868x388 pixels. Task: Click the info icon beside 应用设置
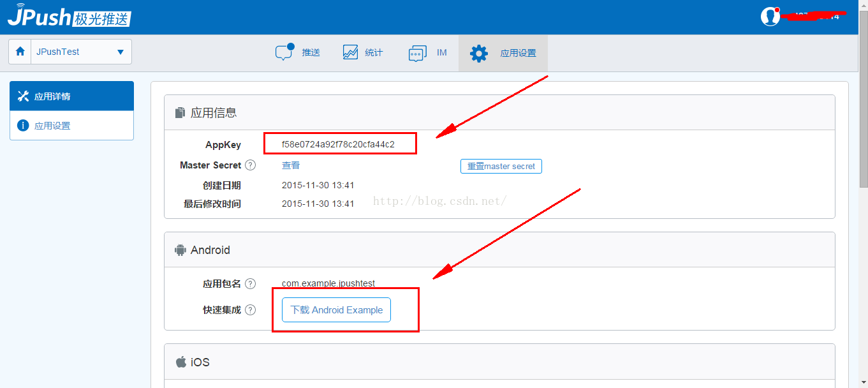click(x=24, y=125)
